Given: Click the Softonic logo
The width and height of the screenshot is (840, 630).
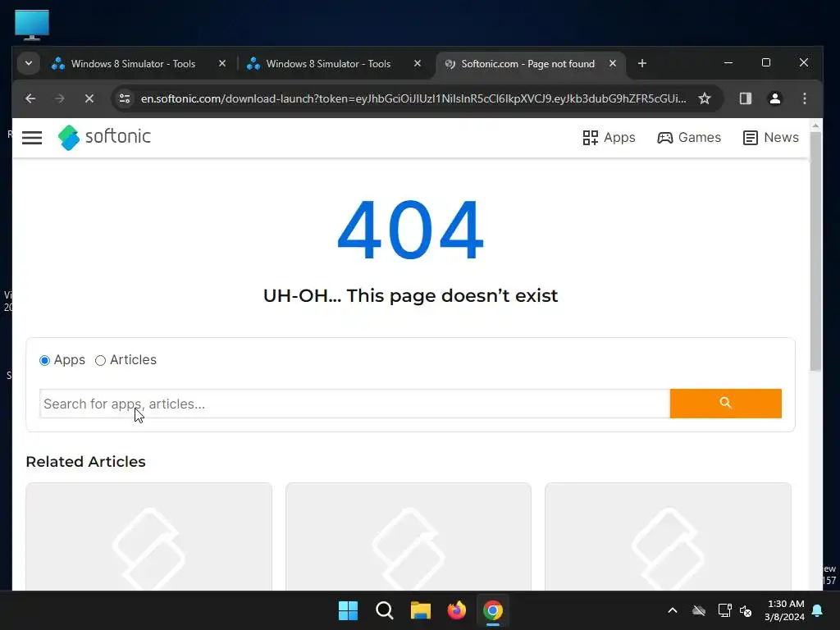Looking at the screenshot, I should (x=104, y=137).
